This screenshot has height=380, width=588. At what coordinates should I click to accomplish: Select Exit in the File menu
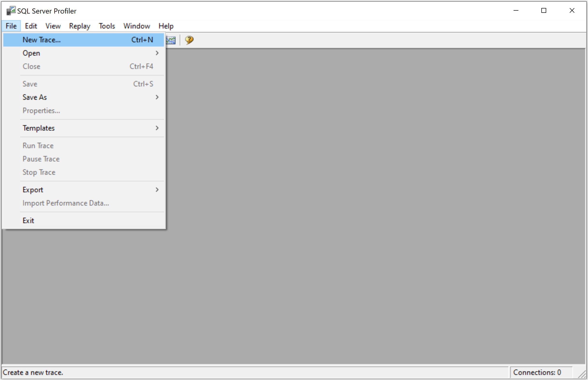28,220
